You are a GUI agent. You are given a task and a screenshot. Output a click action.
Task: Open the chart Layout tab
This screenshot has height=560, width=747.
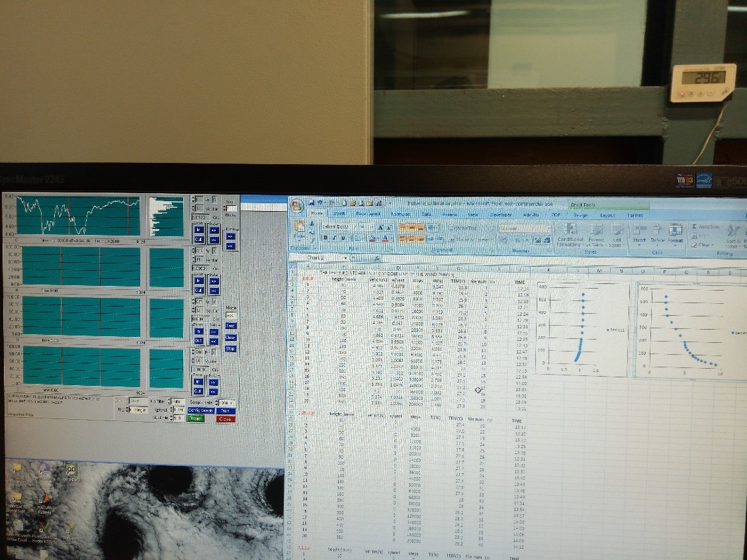click(607, 214)
